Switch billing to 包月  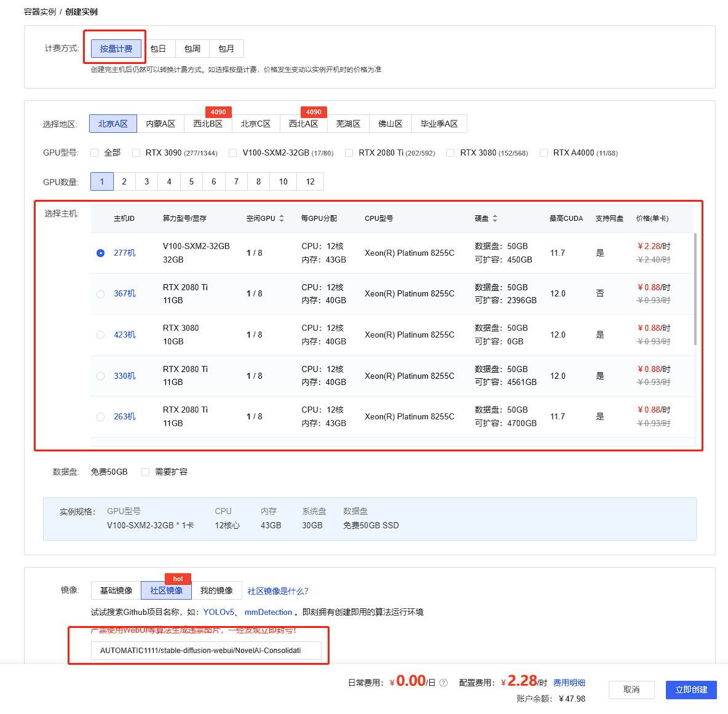[x=226, y=49]
